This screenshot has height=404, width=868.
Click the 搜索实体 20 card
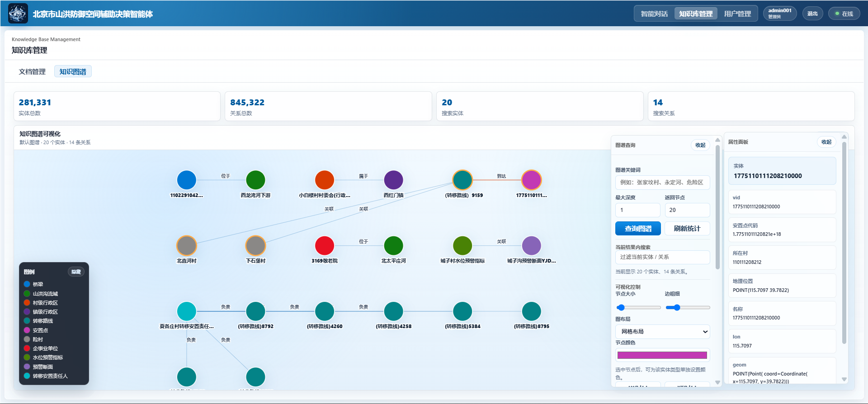point(540,106)
